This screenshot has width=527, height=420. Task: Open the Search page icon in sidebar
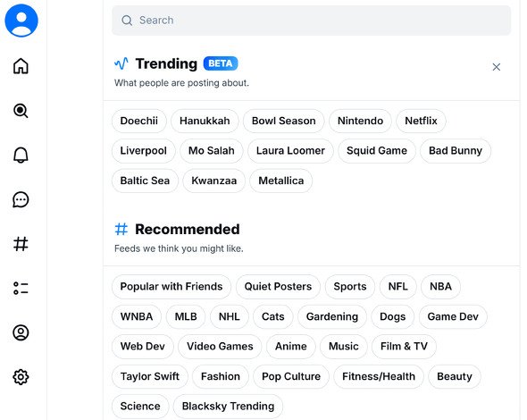pyautogui.click(x=21, y=110)
